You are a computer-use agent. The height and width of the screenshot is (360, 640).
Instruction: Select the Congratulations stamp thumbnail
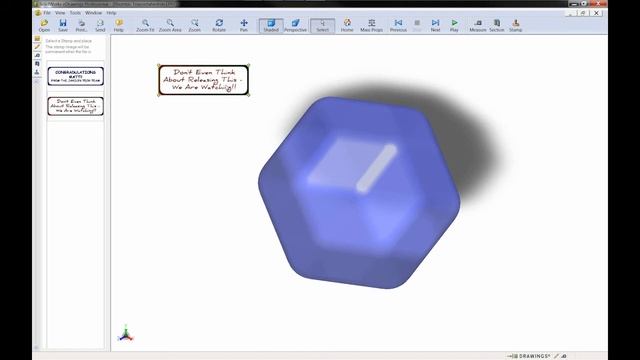click(76, 76)
